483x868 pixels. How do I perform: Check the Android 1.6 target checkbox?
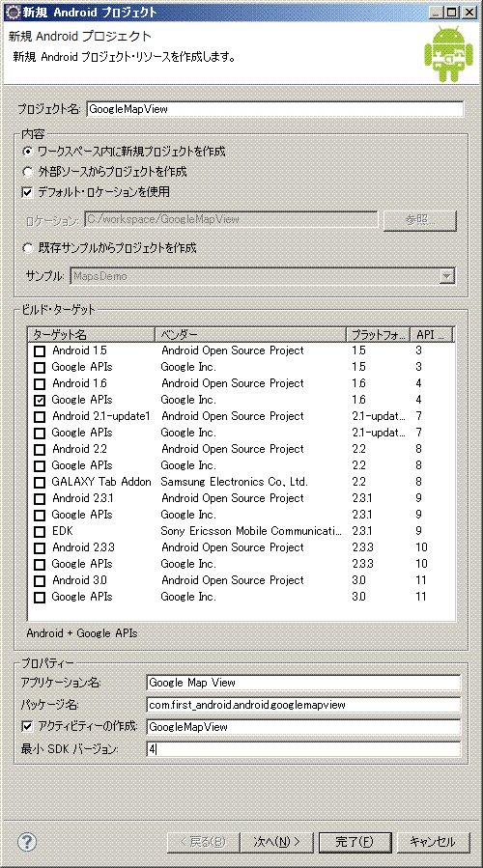pyautogui.click(x=40, y=383)
